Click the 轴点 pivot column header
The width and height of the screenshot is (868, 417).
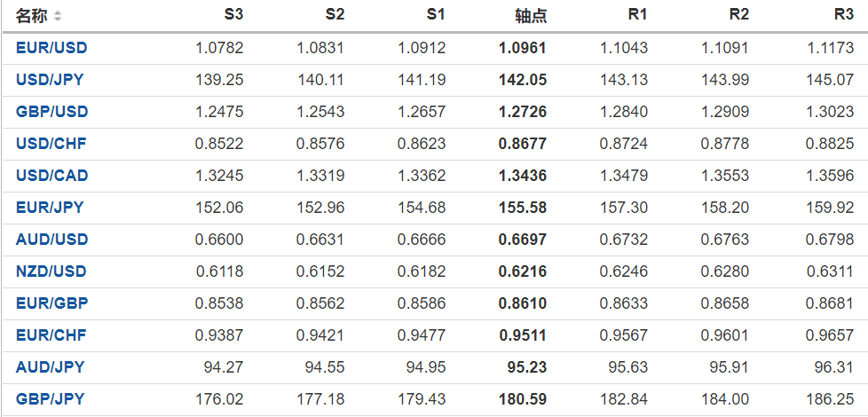(x=531, y=16)
